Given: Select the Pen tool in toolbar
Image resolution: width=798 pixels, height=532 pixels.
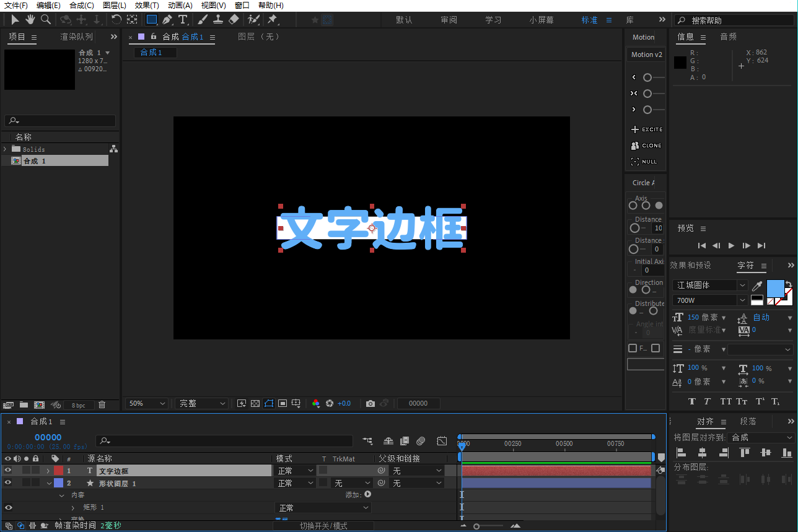Looking at the screenshot, I should tap(167, 20).
